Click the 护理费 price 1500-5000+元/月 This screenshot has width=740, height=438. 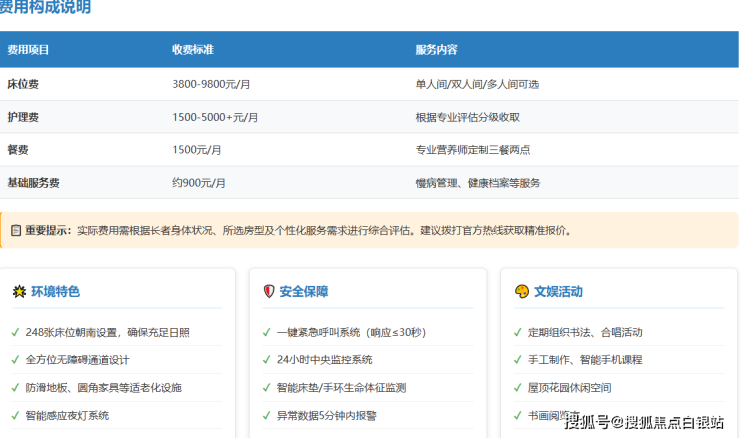click(x=215, y=118)
